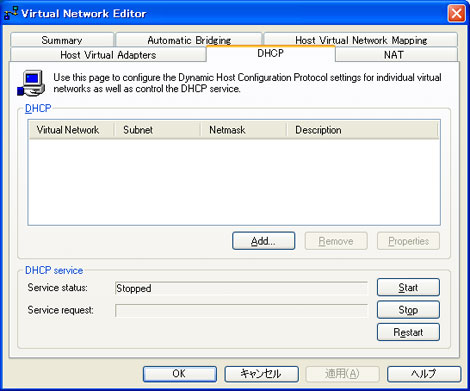
Task: Click the network icon in the title bar
Action: pos(11,13)
